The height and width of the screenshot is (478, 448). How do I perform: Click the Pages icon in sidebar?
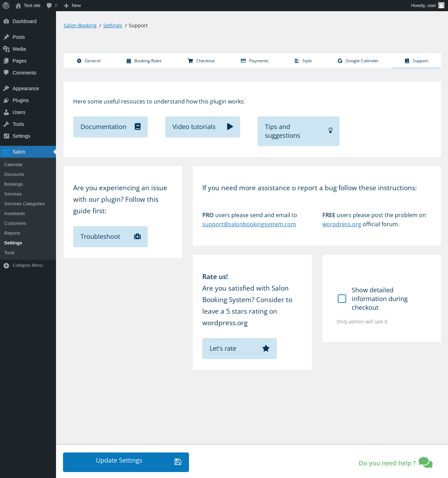(x=6, y=61)
